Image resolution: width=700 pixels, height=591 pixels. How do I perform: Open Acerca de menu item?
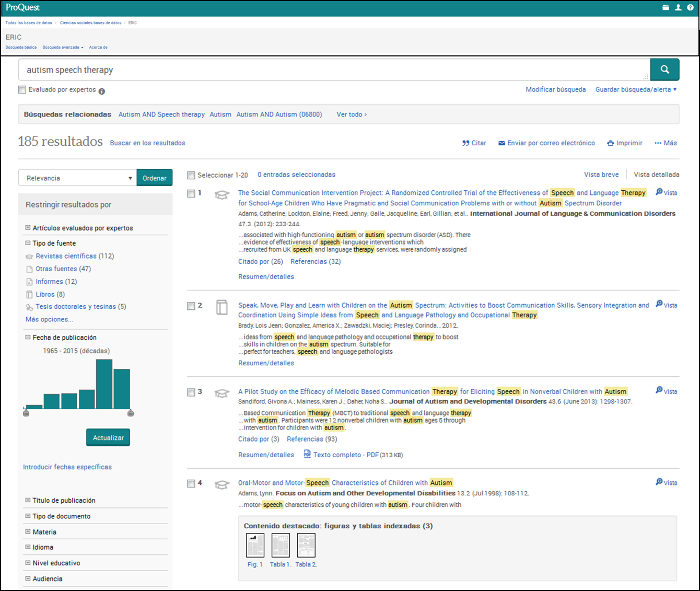[98, 48]
